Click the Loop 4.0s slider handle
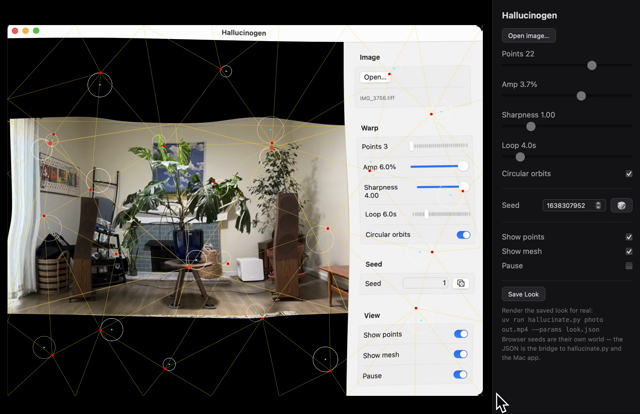The height and width of the screenshot is (414, 640). pos(520,157)
